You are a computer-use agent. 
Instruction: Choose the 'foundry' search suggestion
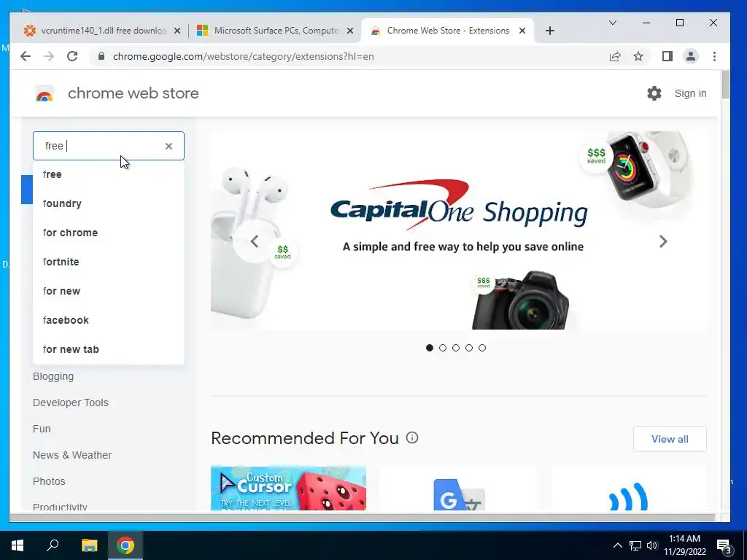pyautogui.click(x=109, y=203)
